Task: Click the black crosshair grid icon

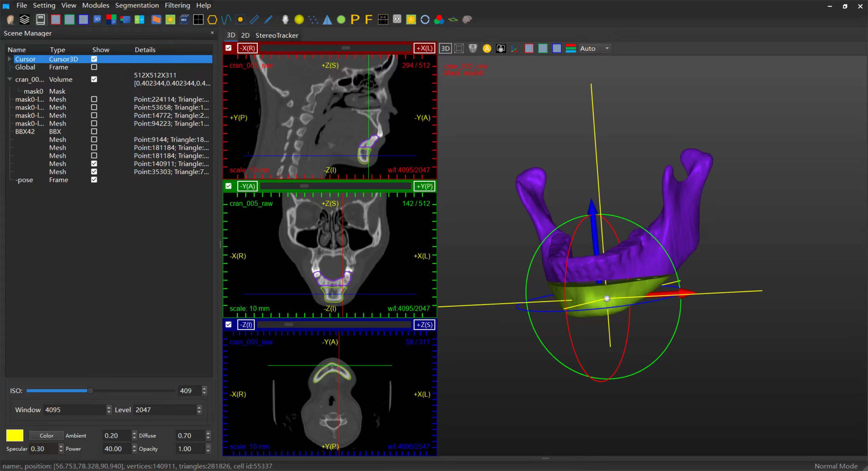Action: pos(198,20)
